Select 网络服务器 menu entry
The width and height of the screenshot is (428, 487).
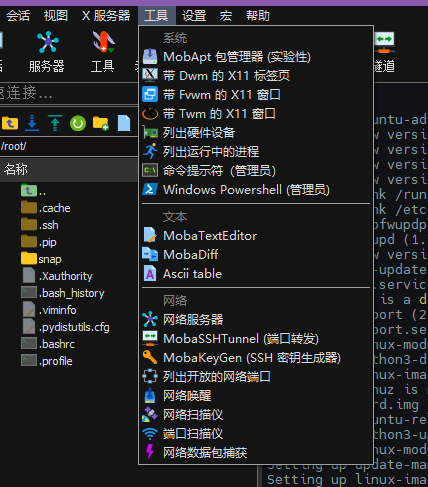256,320
